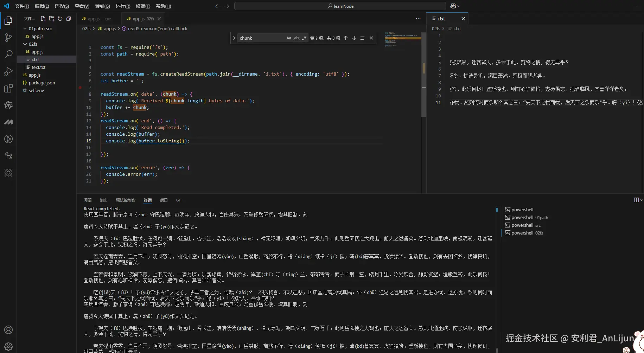Open the Source Control view
Screen dimensions: 644x353
pyautogui.click(x=8, y=38)
